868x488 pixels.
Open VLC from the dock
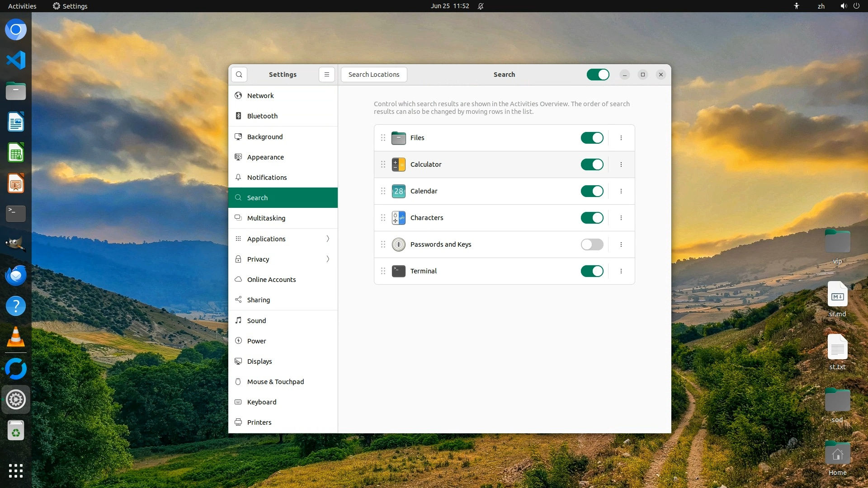(x=16, y=337)
